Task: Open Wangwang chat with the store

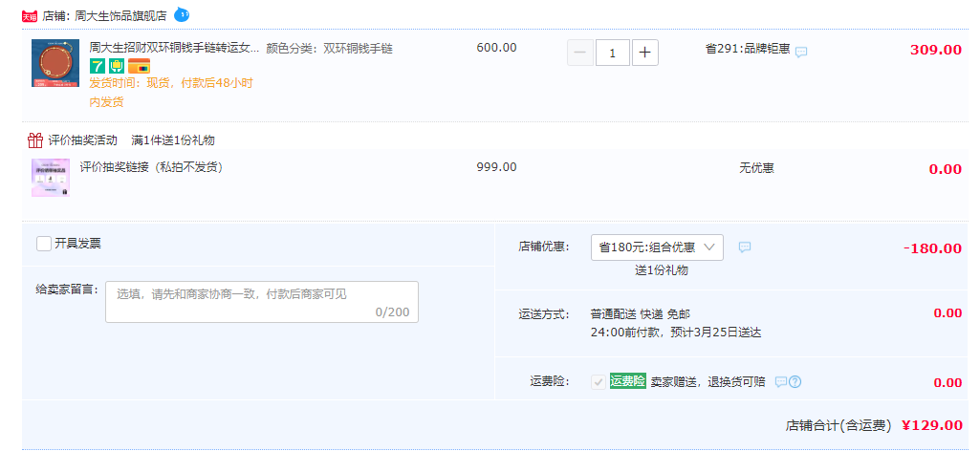Action: point(182,14)
